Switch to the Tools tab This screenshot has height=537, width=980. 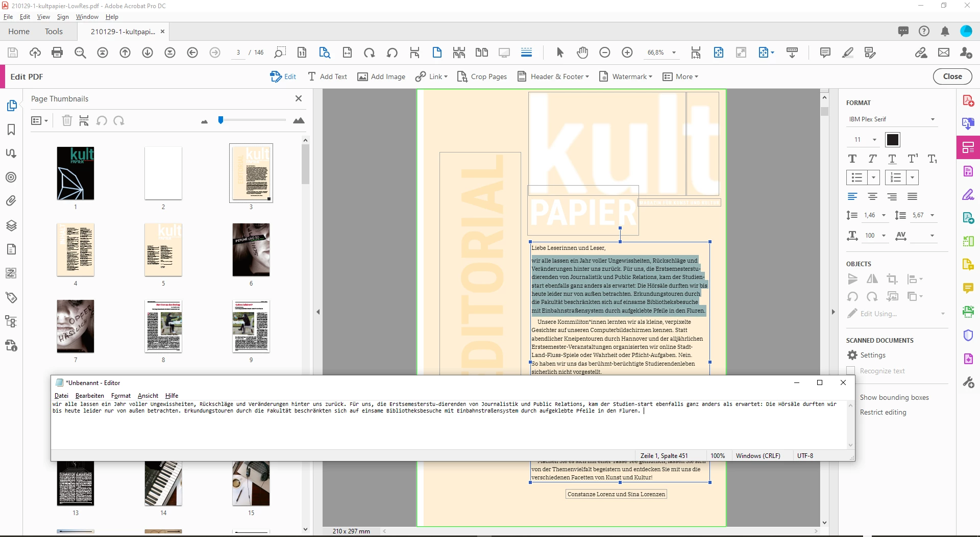pyautogui.click(x=54, y=32)
